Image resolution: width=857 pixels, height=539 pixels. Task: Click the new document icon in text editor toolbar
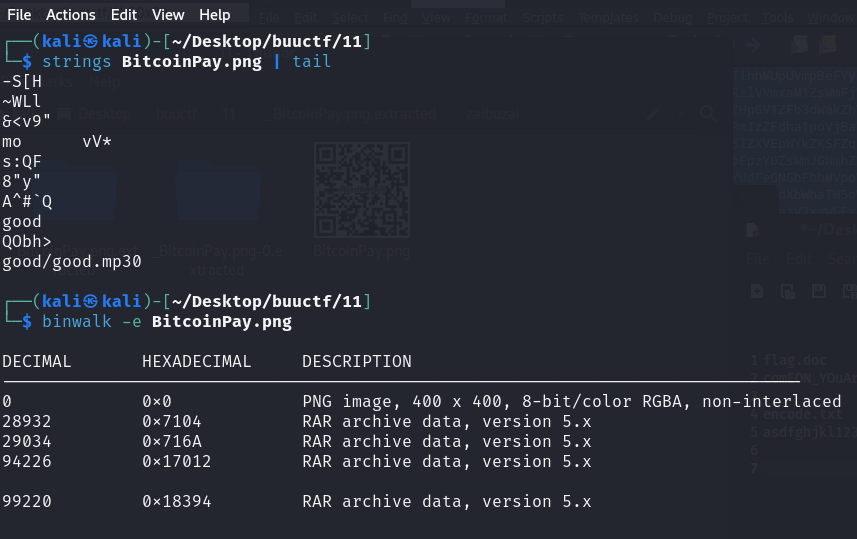click(x=757, y=291)
